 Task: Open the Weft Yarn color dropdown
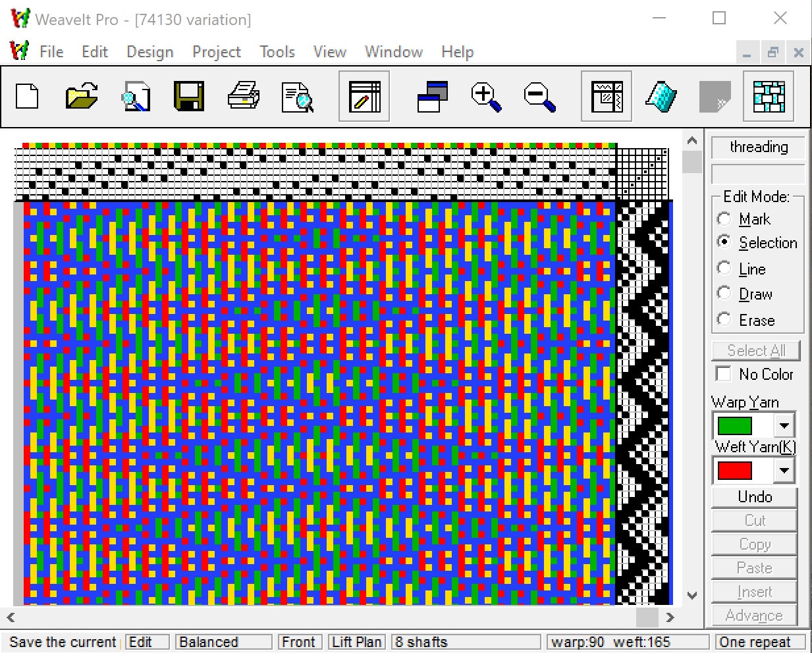click(x=784, y=469)
